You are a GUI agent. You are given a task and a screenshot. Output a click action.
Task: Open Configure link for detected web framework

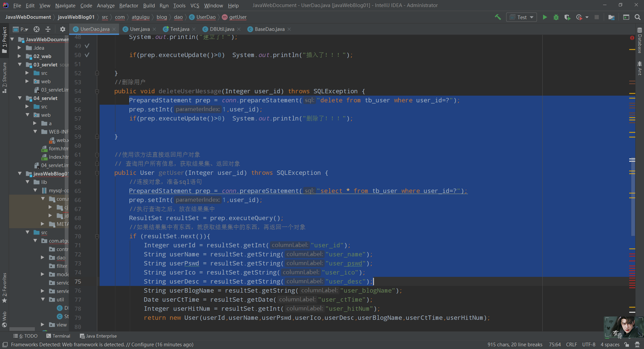coord(142,345)
